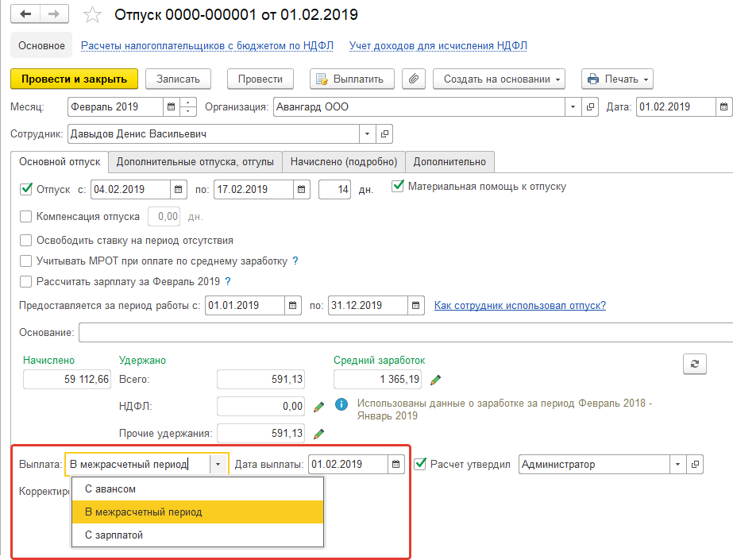This screenshot has width=733, height=560.
Task: Edit NDFL amount with pencil icon
Action: point(319,407)
